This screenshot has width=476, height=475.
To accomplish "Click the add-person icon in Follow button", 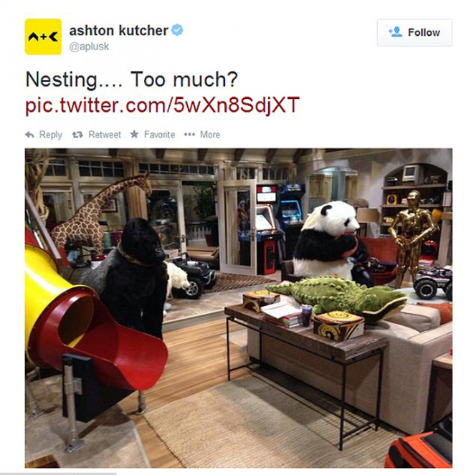I will click(x=395, y=32).
